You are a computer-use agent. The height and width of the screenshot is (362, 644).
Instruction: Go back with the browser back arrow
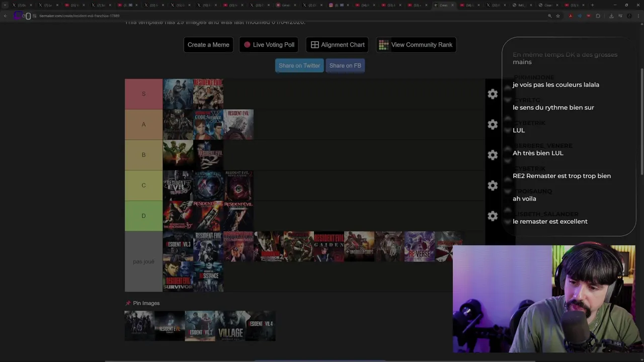(6, 16)
